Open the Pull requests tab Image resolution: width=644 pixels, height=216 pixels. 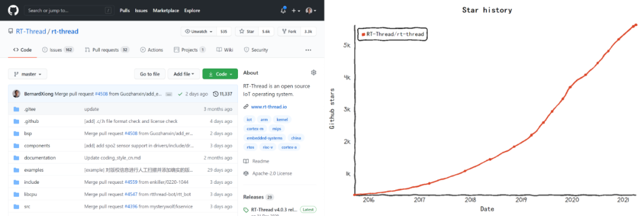[107, 50]
